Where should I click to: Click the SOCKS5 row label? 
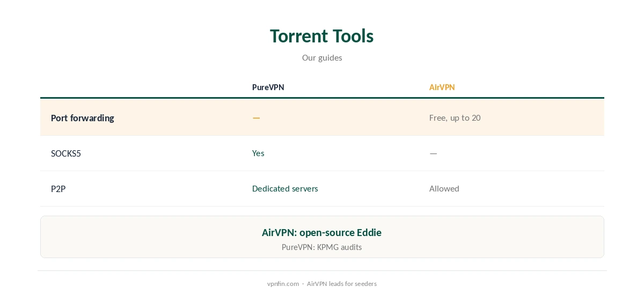(x=66, y=153)
